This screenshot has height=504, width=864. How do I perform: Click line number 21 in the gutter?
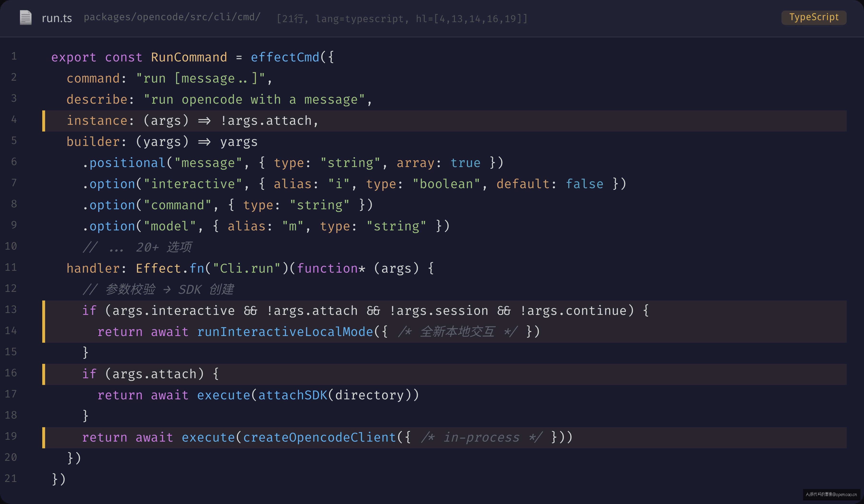point(11,478)
